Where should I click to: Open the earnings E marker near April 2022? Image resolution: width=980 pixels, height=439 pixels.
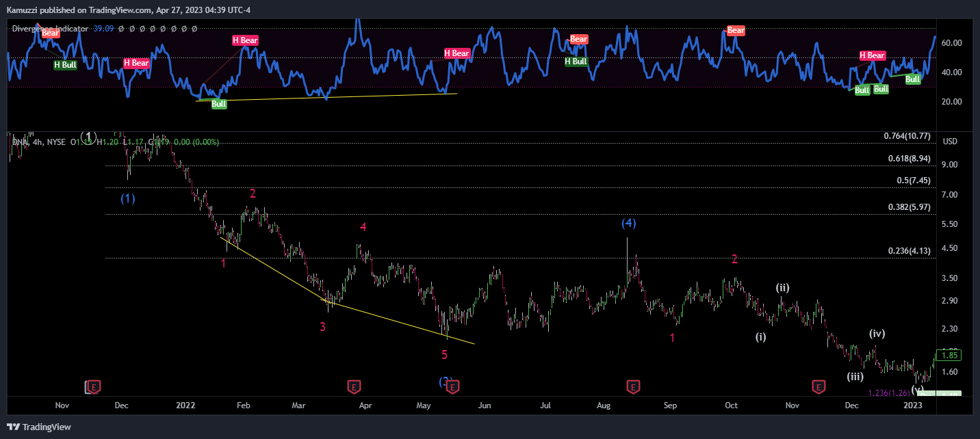353,387
